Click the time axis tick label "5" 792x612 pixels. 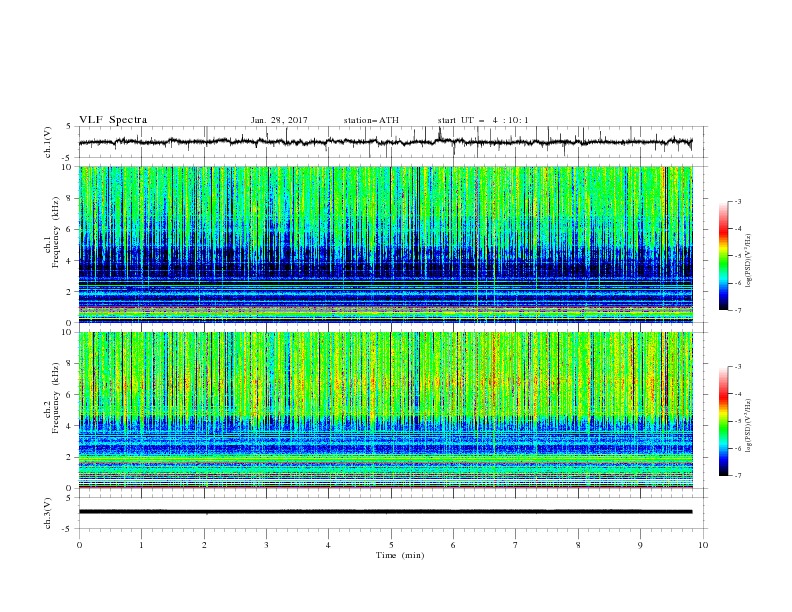coord(391,545)
